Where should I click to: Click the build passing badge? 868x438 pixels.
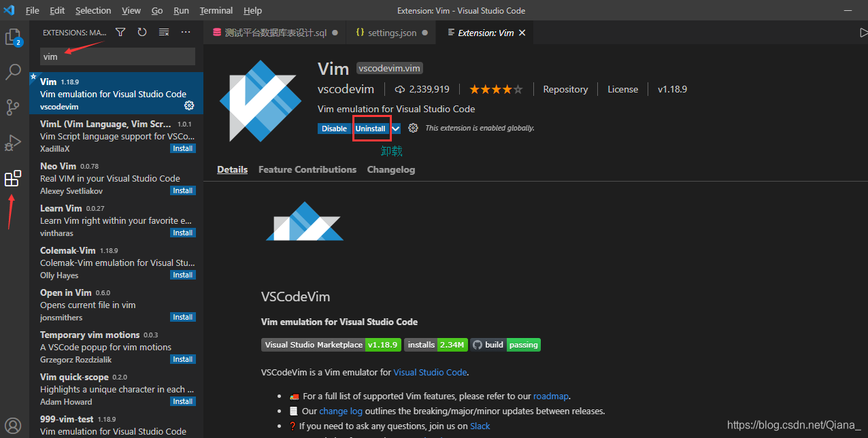pos(505,345)
